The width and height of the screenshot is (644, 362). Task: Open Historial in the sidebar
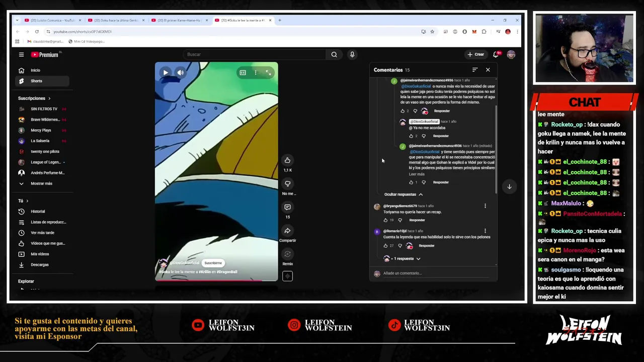(42, 212)
